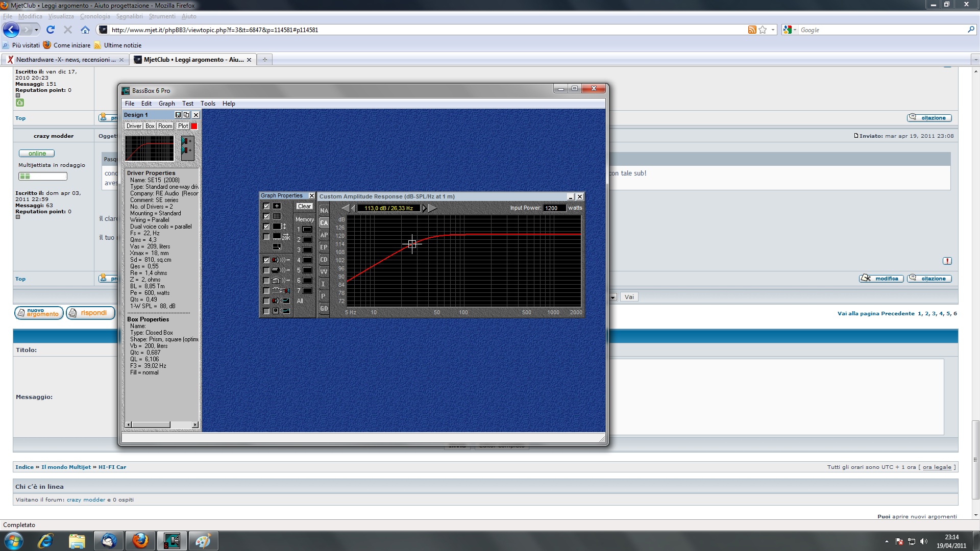Enable the 20K frequency range checkbox
Image resolution: width=980 pixels, height=551 pixels.
click(266, 237)
